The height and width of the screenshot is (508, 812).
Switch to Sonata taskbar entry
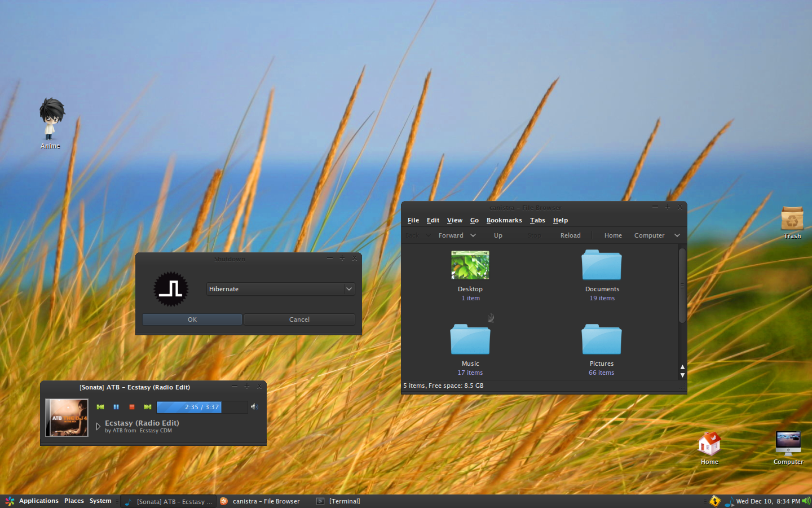(169, 501)
